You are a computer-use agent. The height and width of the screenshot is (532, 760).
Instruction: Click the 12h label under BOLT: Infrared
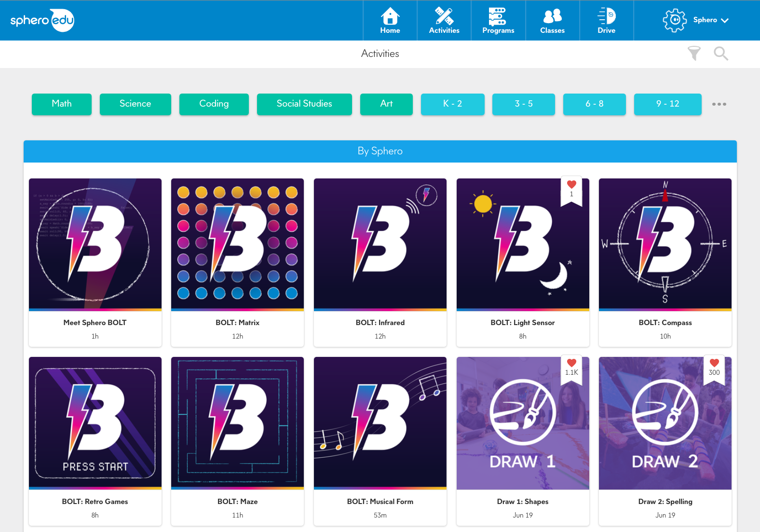click(380, 336)
